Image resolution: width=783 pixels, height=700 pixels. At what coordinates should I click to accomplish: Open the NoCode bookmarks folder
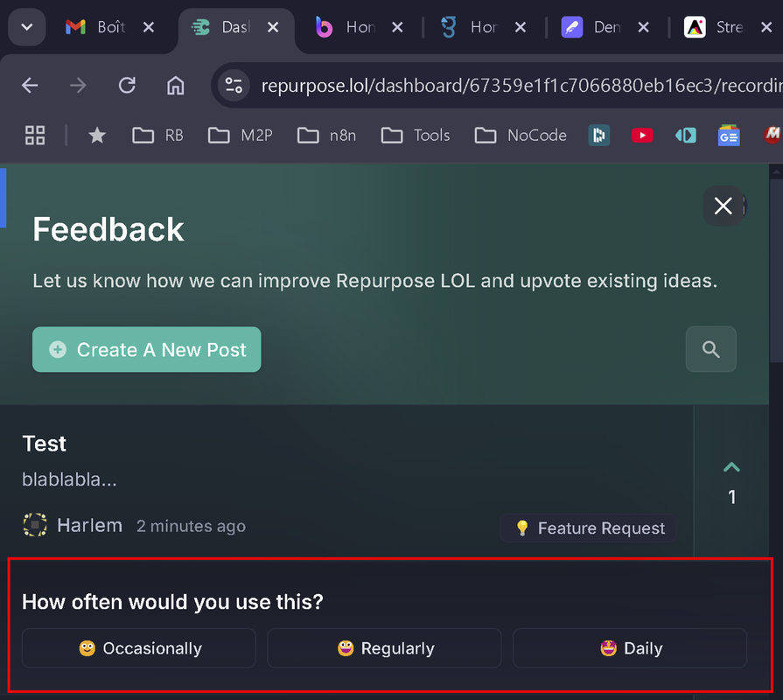tap(521, 136)
